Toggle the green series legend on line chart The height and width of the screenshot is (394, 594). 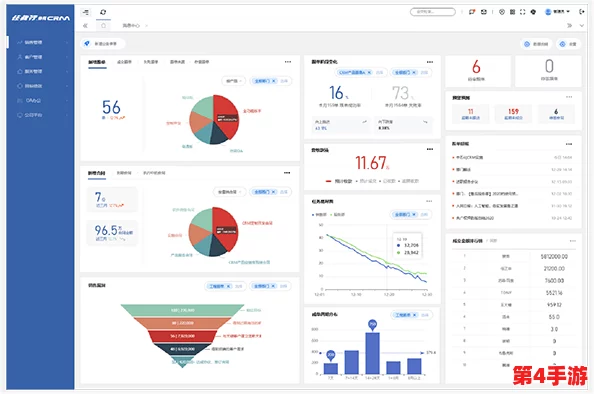tap(338, 215)
